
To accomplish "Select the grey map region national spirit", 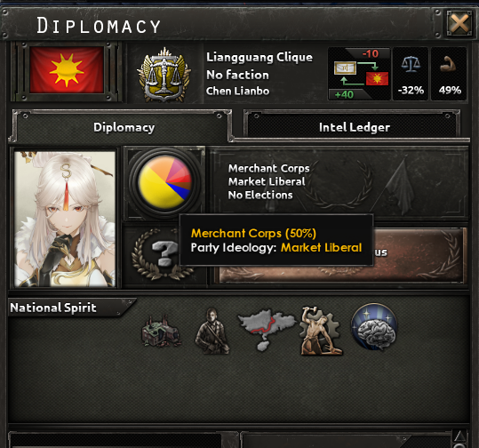I will [267, 329].
